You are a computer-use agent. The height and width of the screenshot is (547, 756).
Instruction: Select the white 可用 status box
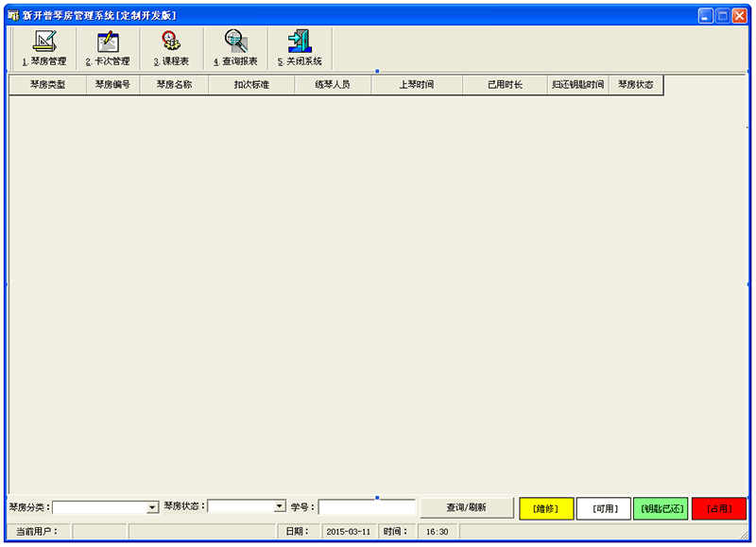click(604, 508)
